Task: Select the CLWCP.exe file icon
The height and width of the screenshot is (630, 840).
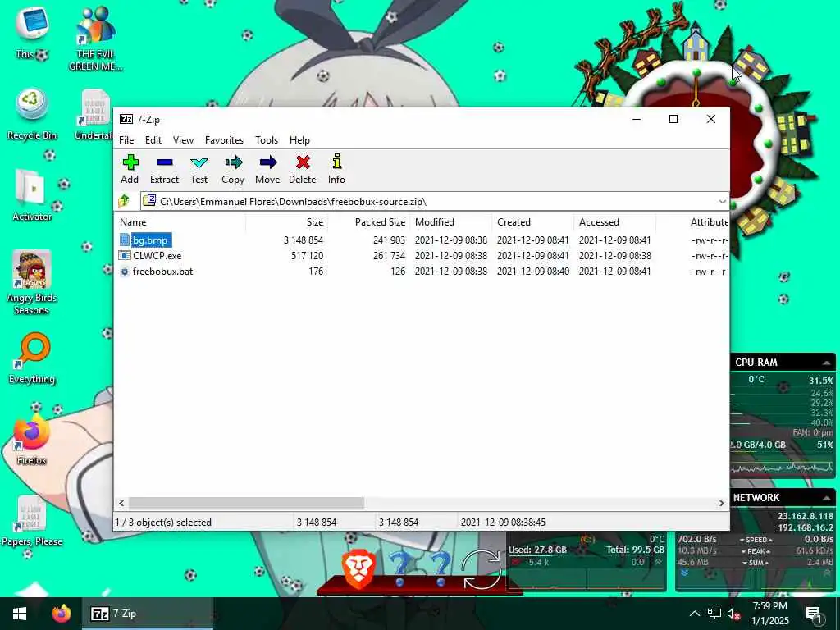Action: [x=125, y=256]
